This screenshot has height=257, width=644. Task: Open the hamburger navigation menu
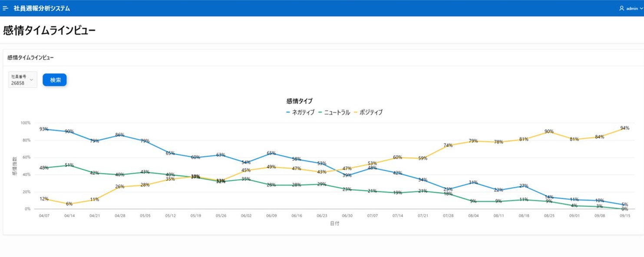click(x=6, y=8)
